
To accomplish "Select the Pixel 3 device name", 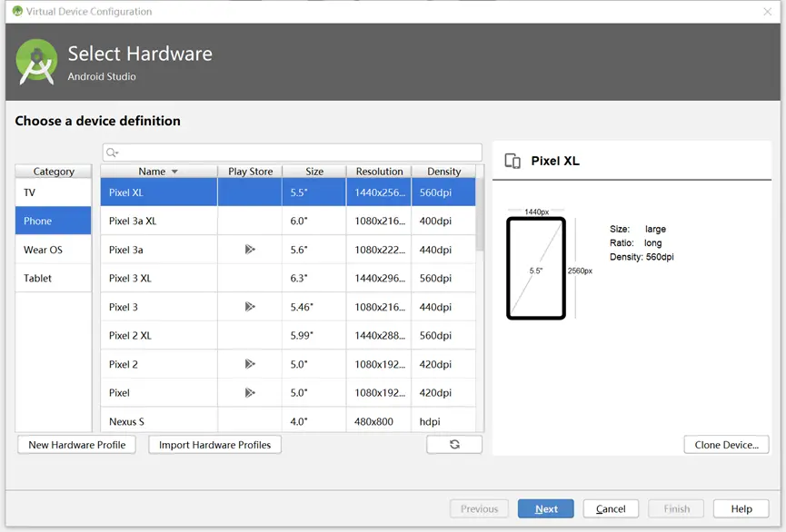I will point(124,307).
